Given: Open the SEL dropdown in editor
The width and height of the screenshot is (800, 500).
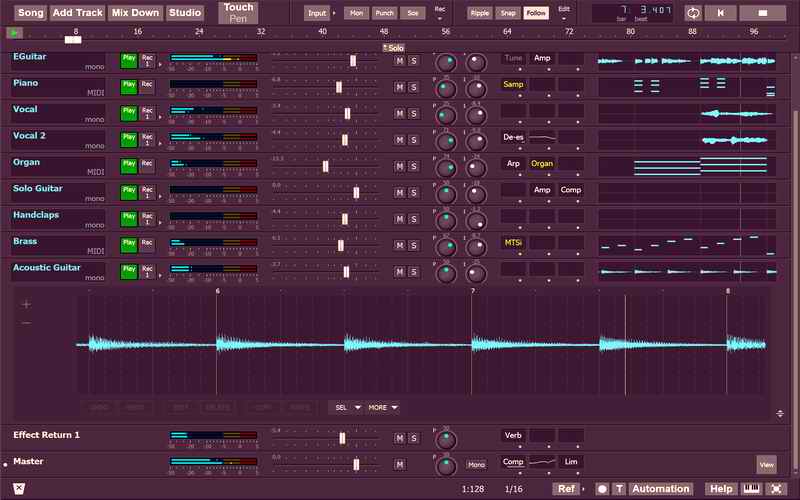Looking at the screenshot, I should click(345, 407).
